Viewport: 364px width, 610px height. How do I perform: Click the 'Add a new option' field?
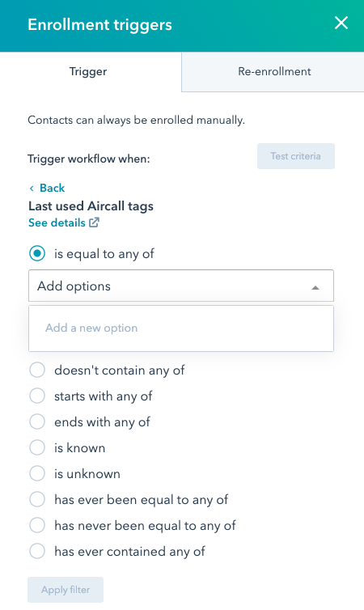[x=181, y=328]
